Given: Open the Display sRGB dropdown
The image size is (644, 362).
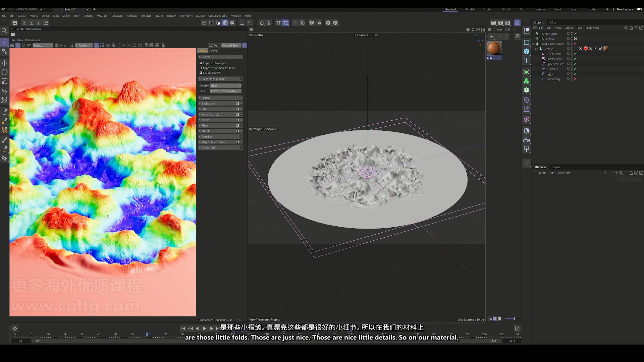Looking at the screenshot, I should (x=225, y=86).
